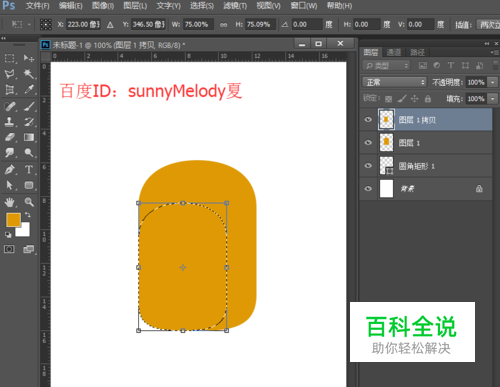Filter layers by shape layers icon
Screen dimensions: 500x387
(x=465, y=66)
